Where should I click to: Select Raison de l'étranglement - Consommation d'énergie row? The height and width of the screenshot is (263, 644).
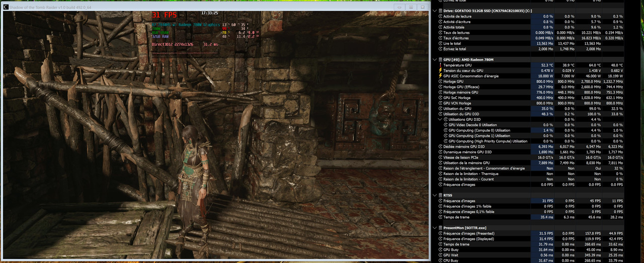click(x=483, y=168)
